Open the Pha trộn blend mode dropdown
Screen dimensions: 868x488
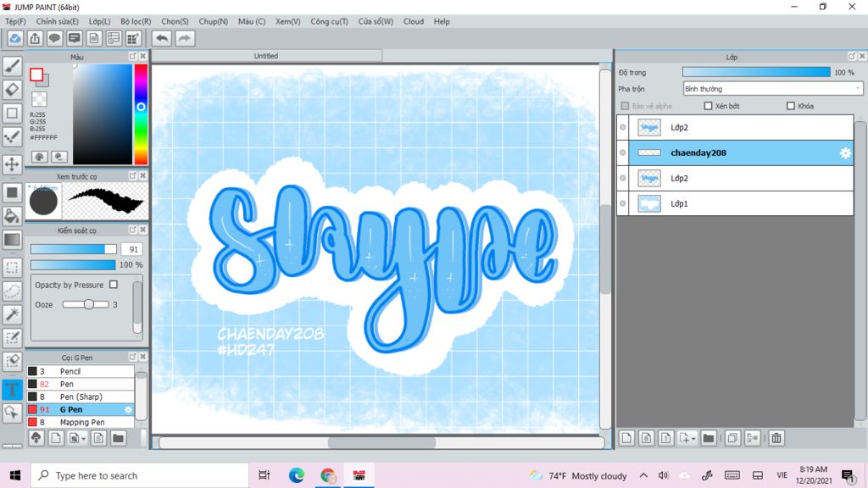tap(773, 88)
